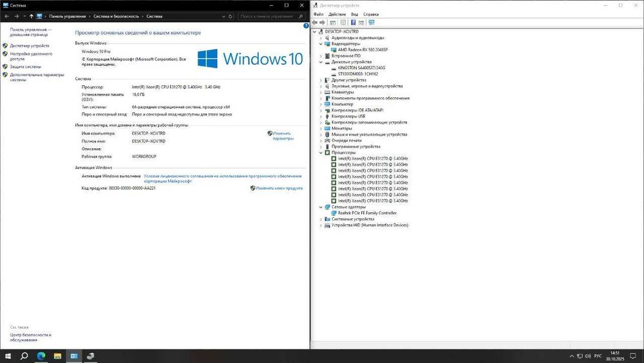Select Realtek PCIe FE Family Controller icon
This screenshot has width=644, height=363.
coord(334,213)
